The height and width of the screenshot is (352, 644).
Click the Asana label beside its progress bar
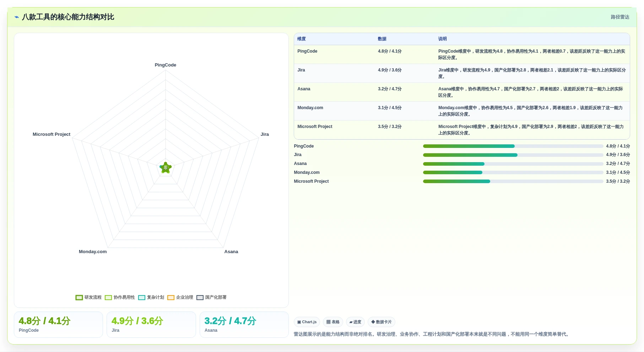tap(300, 164)
